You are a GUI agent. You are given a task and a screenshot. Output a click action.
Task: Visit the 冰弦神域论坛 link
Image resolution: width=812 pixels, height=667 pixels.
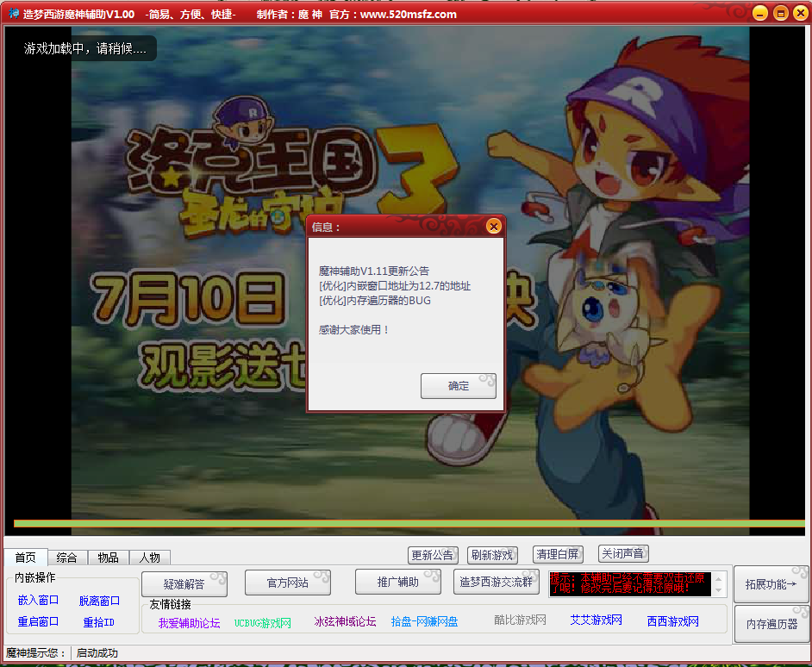(x=345, y=621)
